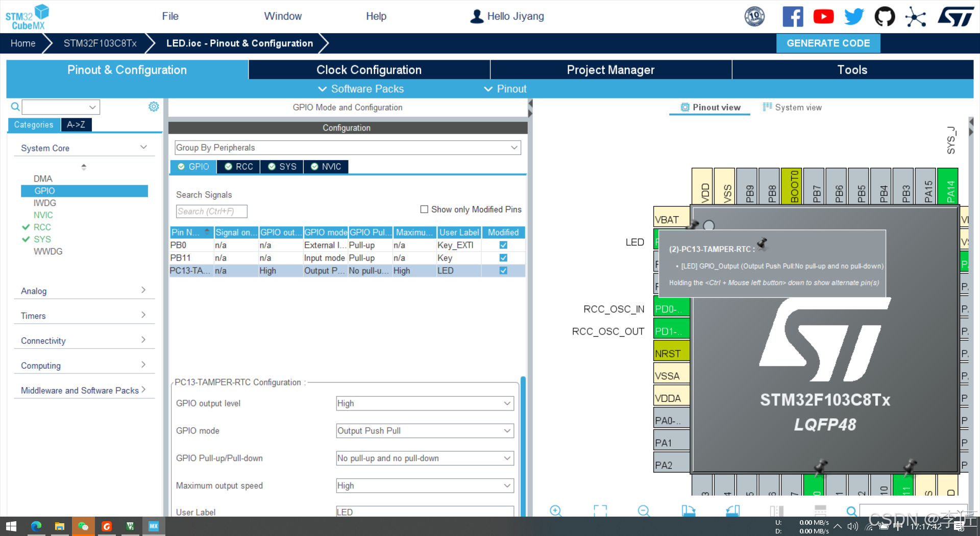The height and width of the screenshot is (536, 980).
Task: Open the categories settings gear icon
Action: (154, 107)
